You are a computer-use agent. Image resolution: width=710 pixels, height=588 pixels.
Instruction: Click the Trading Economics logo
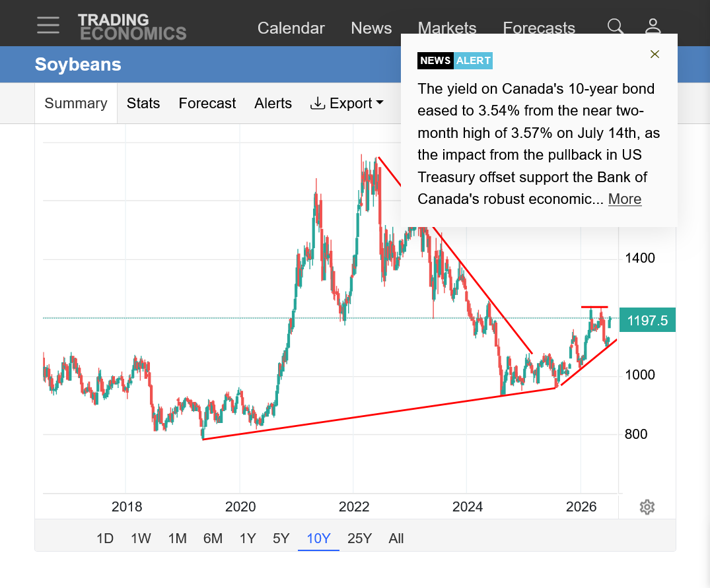click(x=132, y=26)
